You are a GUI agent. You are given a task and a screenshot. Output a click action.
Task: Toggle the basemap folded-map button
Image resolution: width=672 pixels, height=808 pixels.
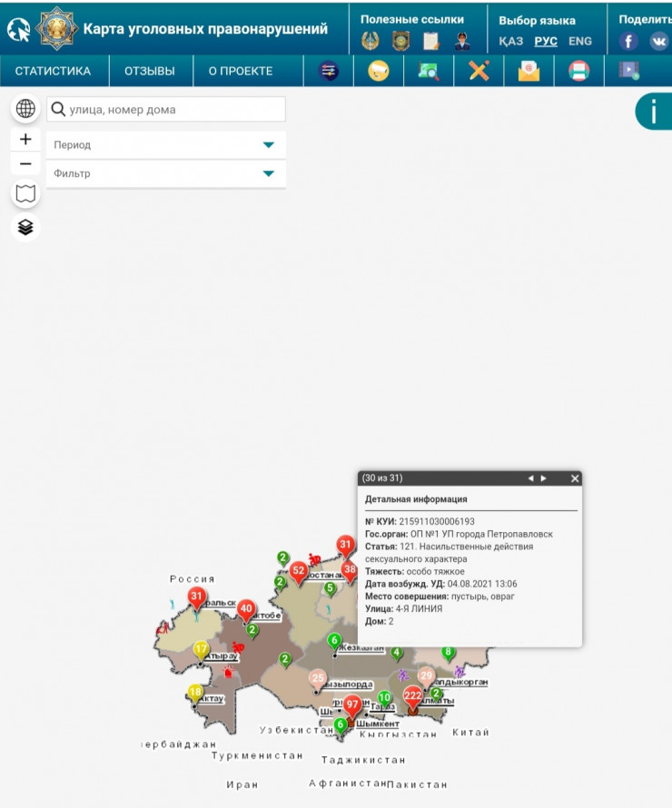25,193
